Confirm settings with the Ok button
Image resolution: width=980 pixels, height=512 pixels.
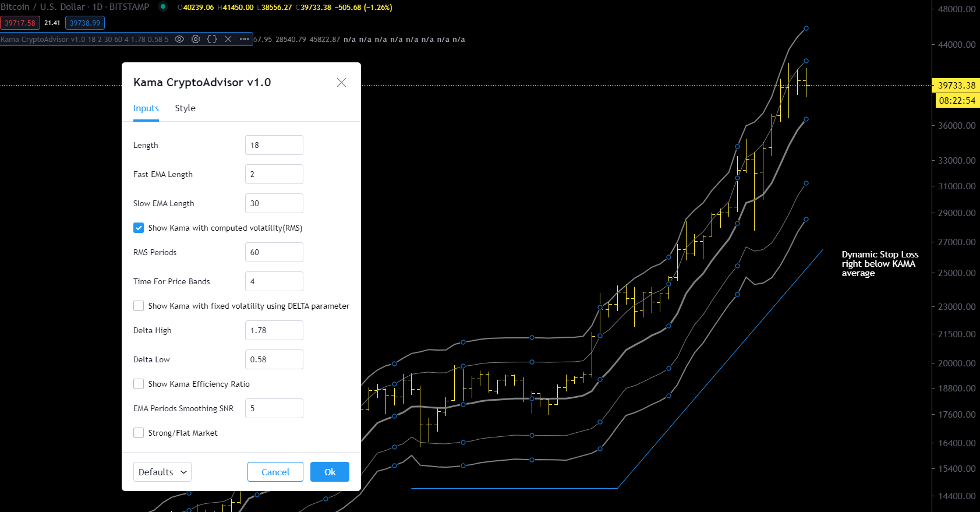pos(330,472)
